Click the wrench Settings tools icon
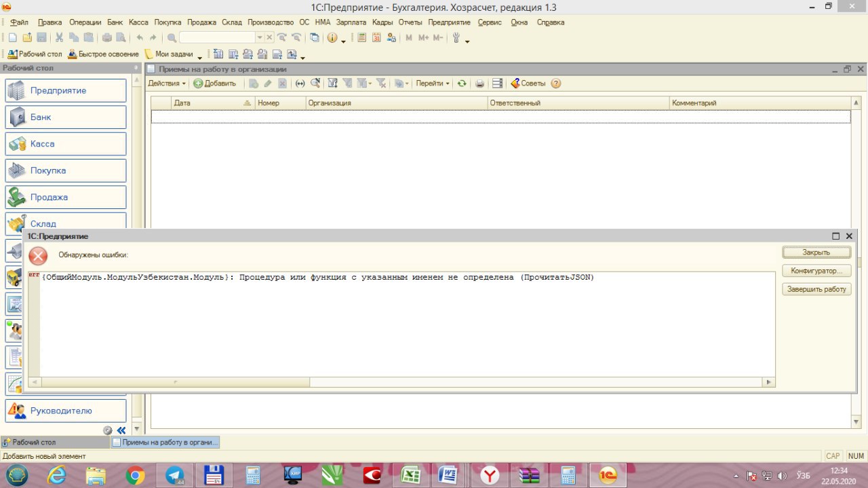The width and height of the screenshot is (868, 488). tap(457, 38)
